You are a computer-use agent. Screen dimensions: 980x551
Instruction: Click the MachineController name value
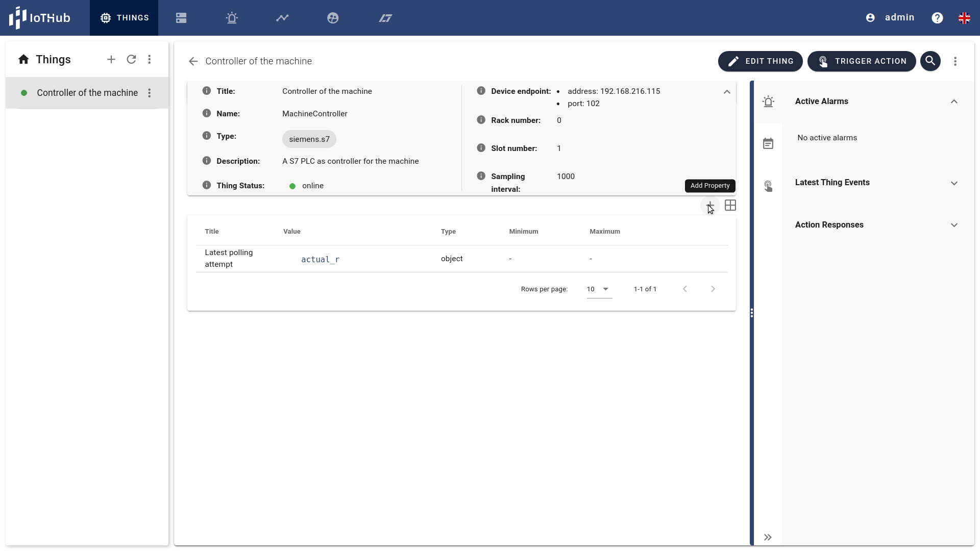(x=315, y=114)
